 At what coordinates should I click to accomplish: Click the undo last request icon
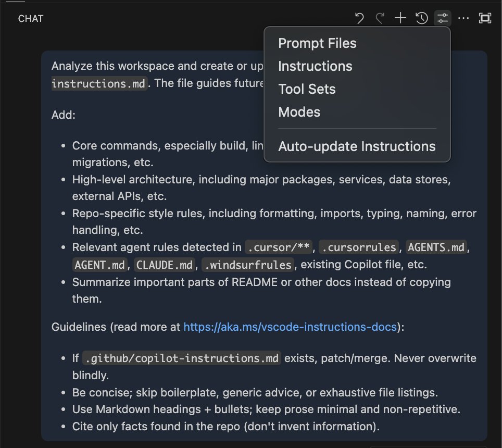click(359, 18)
